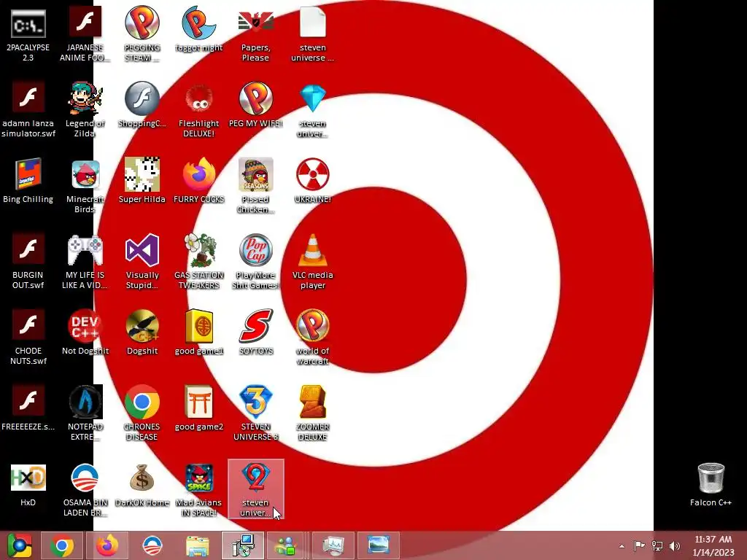
Task: Select the Super Hilda icon
Action: coord(142,181)
